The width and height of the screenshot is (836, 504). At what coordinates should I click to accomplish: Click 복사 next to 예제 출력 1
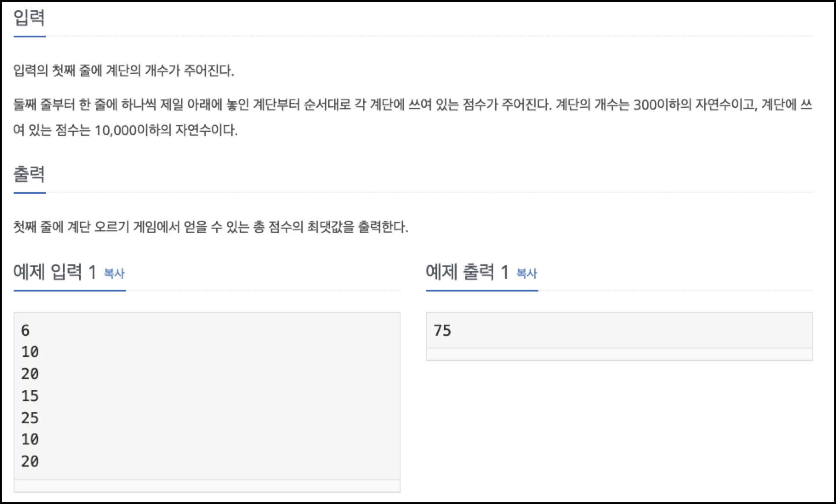click(x=526, y=274)
